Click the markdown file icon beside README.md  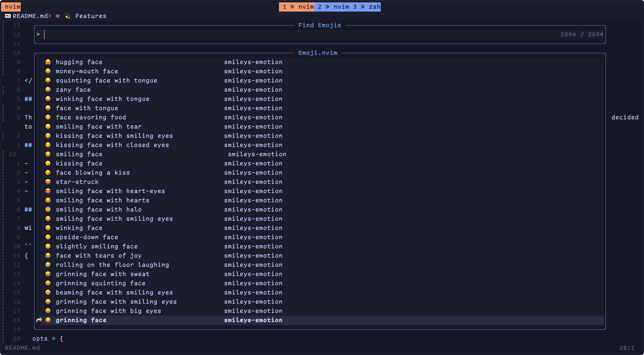point(8,16)
